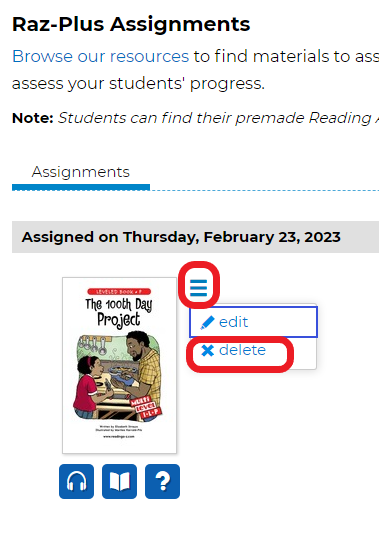Click the Raz-Plus Assignments heading
The image size is (379, 545).
pyautogui.click(x=131, y=24)
